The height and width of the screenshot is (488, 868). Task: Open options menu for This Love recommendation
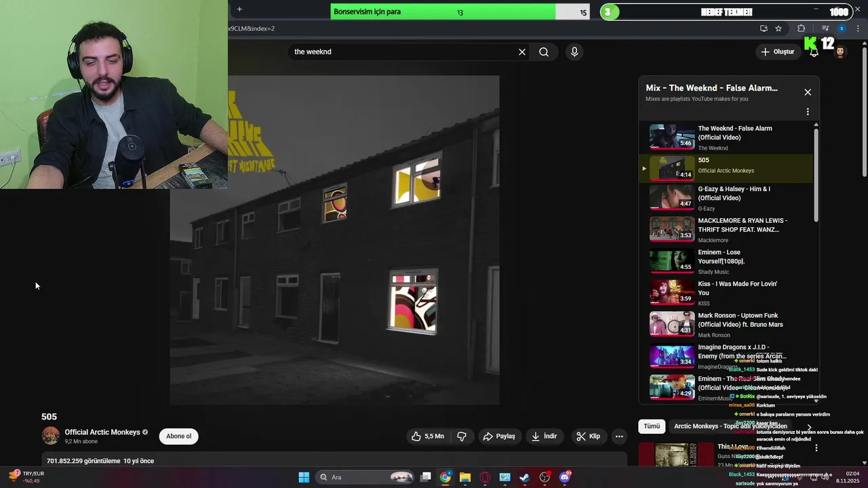pyautogui.click(x=816, y=448)
